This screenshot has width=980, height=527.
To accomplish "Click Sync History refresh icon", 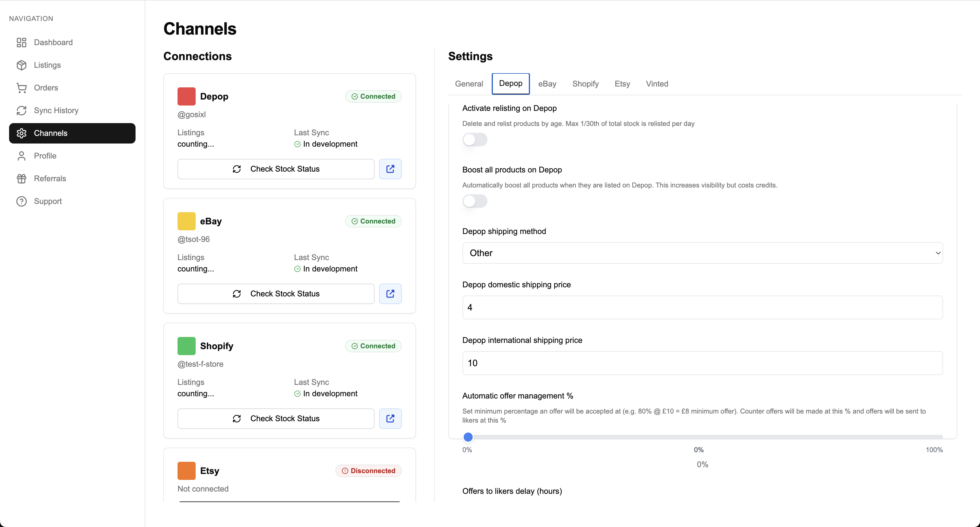I will tap(21, 110).
